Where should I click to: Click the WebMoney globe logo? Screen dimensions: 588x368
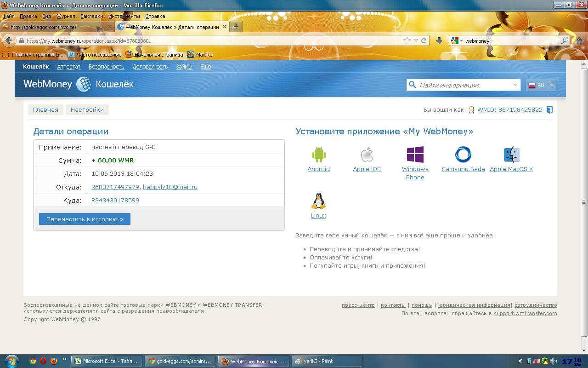click(x=84, y=84)
